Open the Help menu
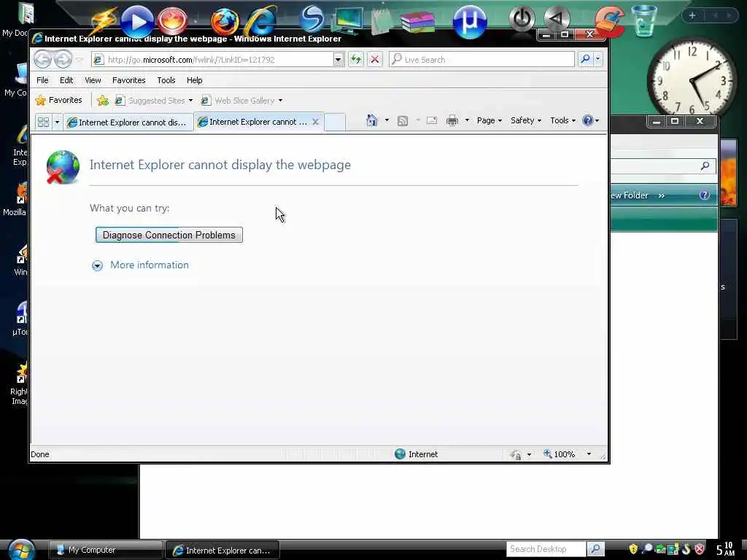Image resolution: width=747 pixels, height=560 pixels. (194, 80)
